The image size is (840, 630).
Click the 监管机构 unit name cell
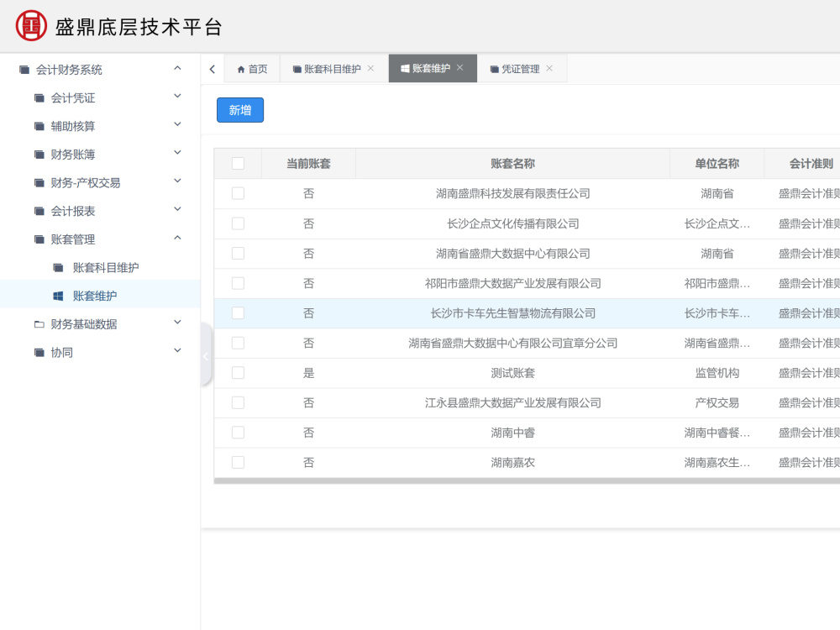pyautogui.click(x=717, y=373)
